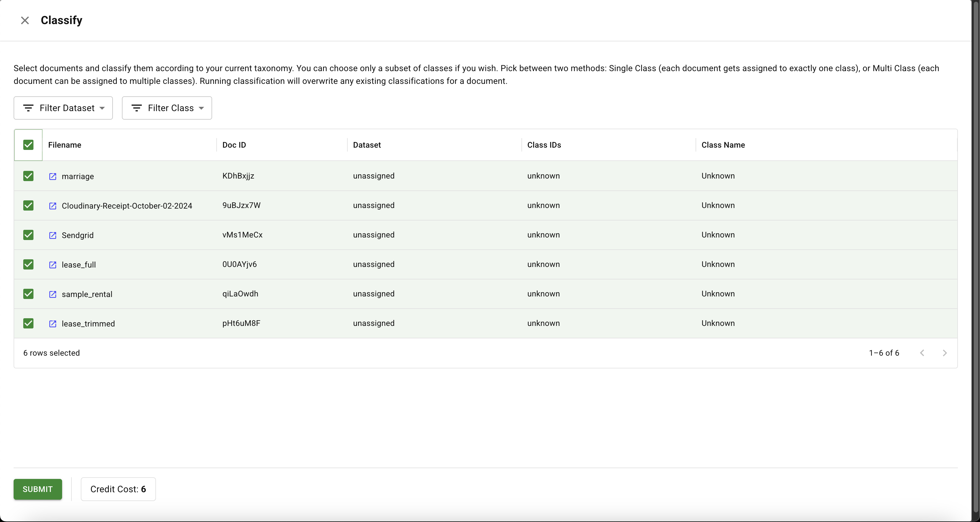
Task: Go to next page of results
Action: 944,353
